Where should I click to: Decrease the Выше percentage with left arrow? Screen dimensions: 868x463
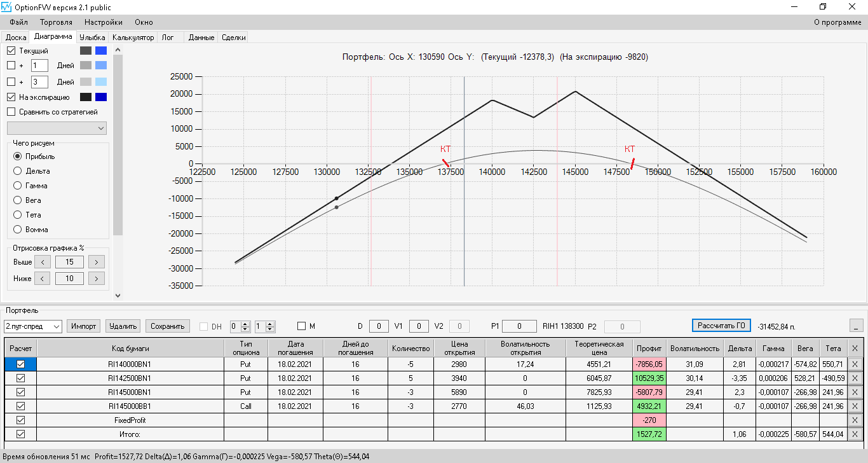[x=42, y=262]
